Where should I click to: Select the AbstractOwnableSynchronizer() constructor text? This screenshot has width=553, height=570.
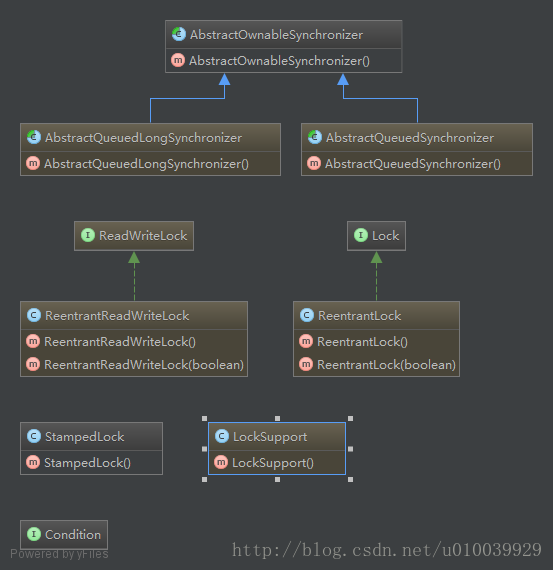tap(279, 61)
